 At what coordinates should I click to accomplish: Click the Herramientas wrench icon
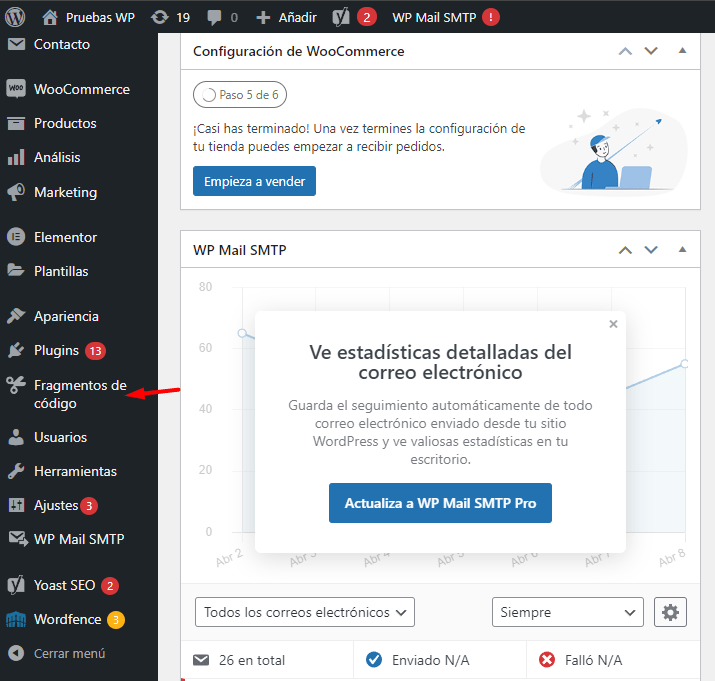[16, 471]
